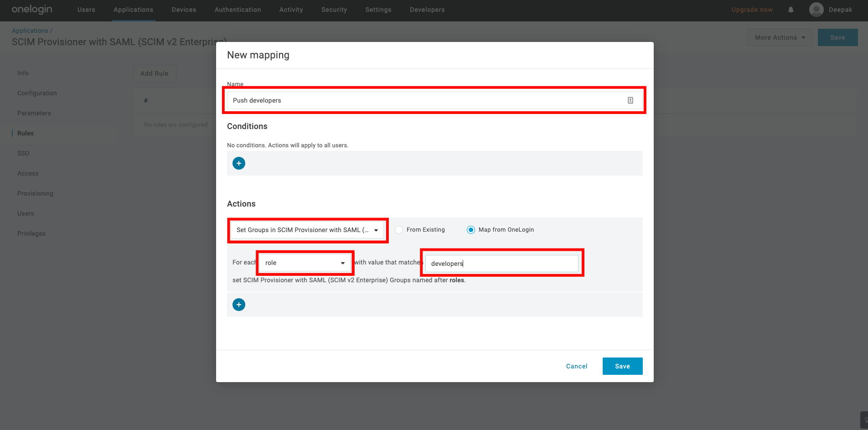
Task: Open the Developers top menu
Action: tap(427, 10)
